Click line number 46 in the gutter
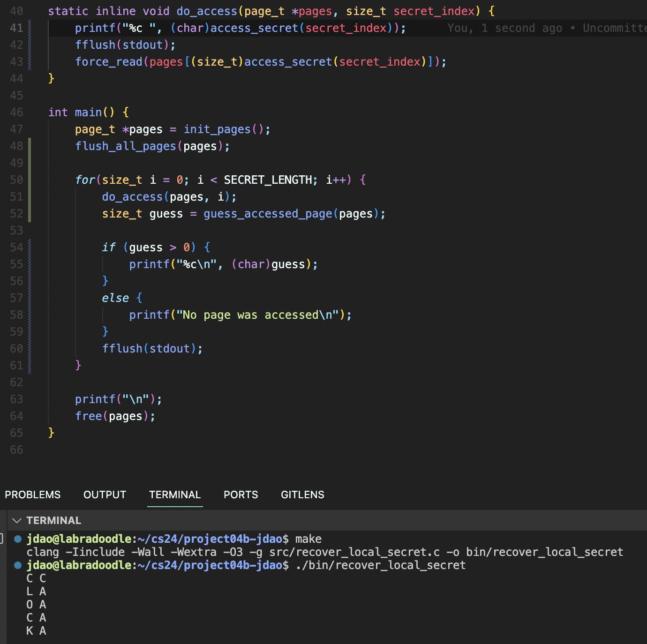The image size is (647, 644). (16, 112)
